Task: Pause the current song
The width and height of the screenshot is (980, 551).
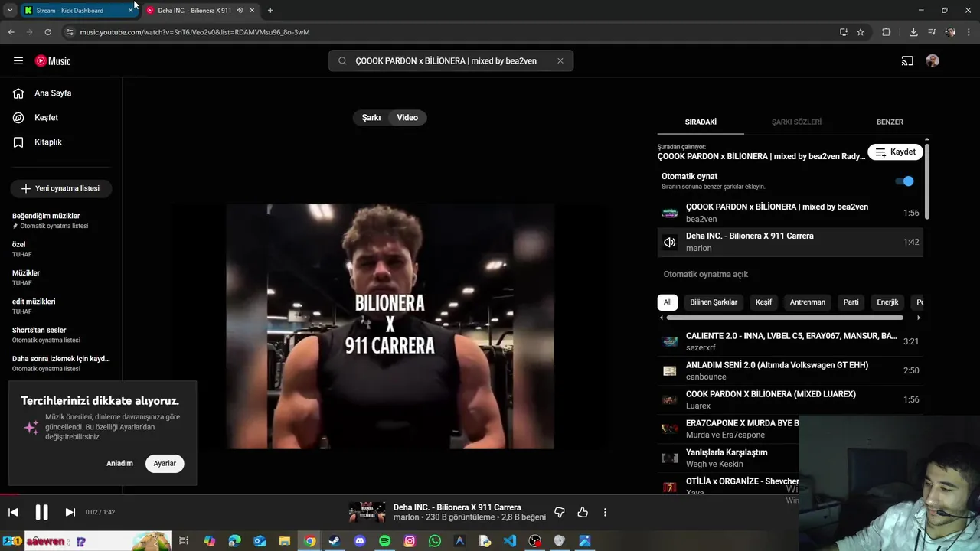Action: point(41,512)
